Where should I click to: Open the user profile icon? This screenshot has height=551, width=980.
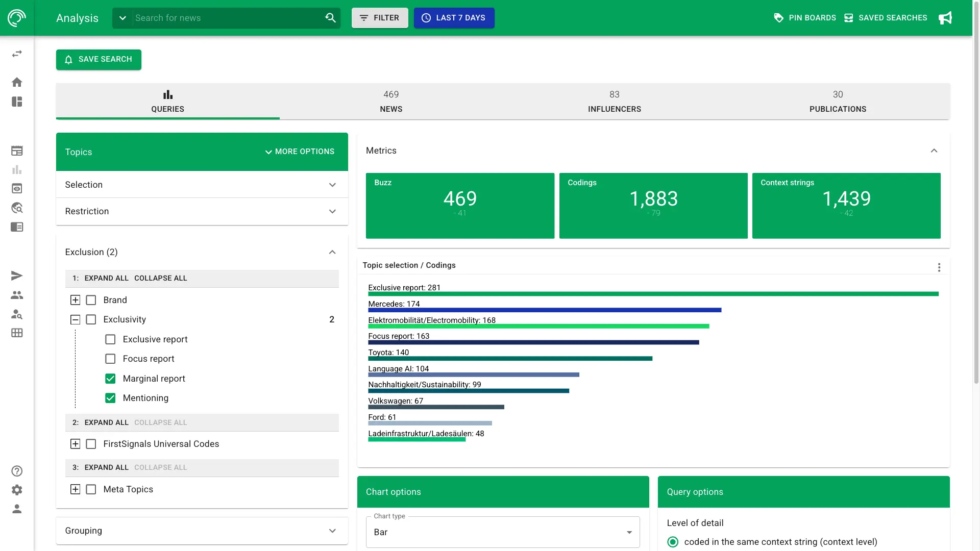coord(17,509)
